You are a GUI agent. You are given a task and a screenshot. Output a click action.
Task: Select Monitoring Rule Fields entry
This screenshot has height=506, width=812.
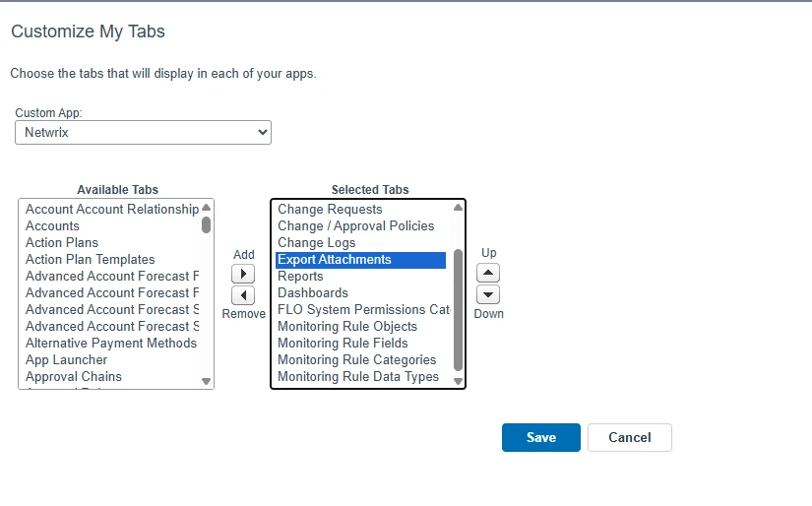(343, 344)
